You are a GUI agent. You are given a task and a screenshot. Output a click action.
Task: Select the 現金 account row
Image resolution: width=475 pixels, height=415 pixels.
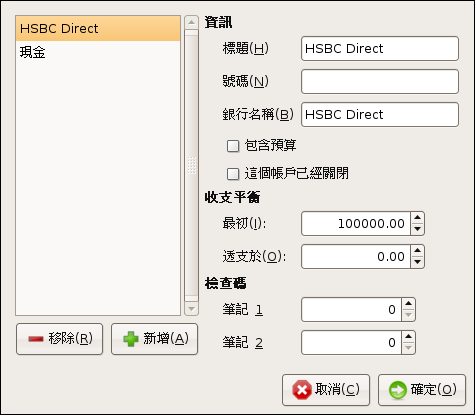click(98, 53)
